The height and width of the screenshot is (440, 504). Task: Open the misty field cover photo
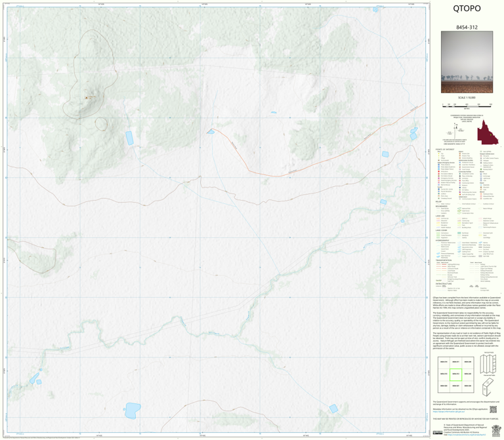tap(467, 62)
